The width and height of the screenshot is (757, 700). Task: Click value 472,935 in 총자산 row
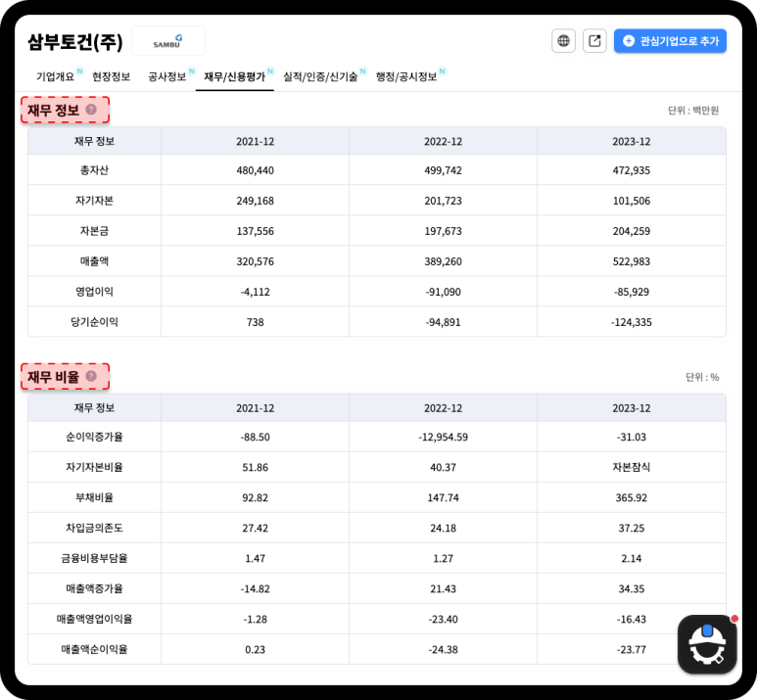pyautogui.click(x=632, y=170)
